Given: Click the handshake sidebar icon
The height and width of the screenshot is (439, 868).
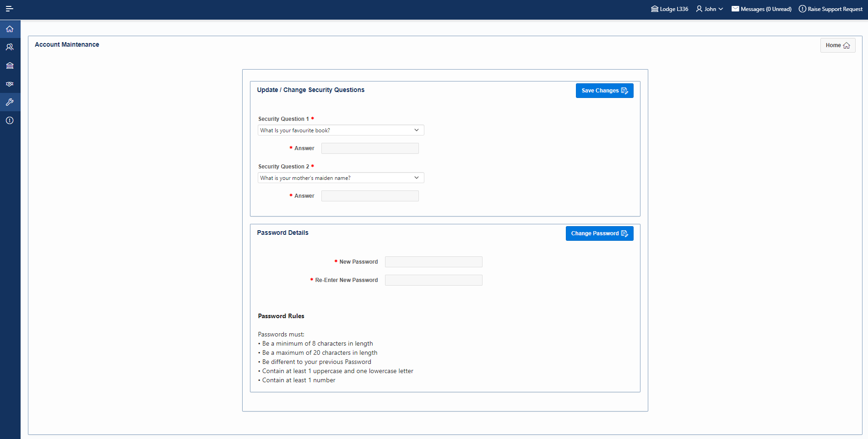Looking at the screenshot, I should [x=10, y=84].
